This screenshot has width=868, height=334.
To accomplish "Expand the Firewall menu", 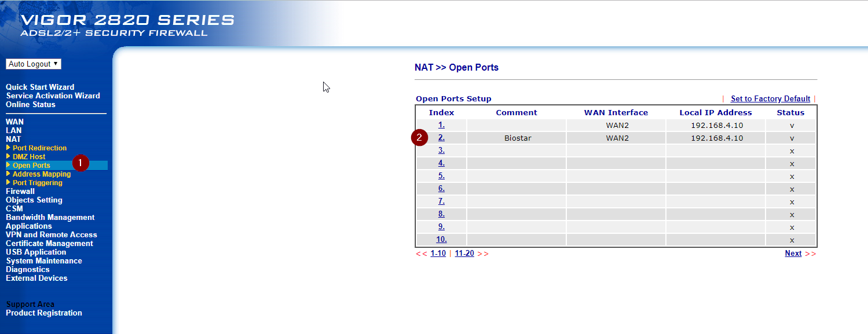I will click(x=20, y=191).
